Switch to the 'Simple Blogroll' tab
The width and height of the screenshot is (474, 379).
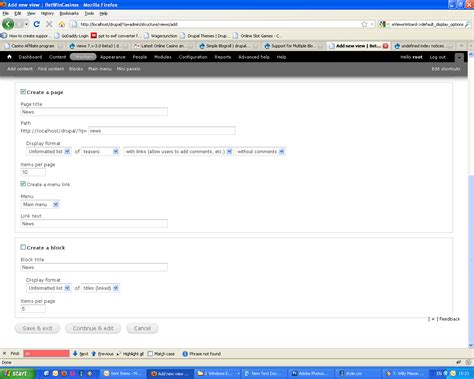tap(227, 46)
